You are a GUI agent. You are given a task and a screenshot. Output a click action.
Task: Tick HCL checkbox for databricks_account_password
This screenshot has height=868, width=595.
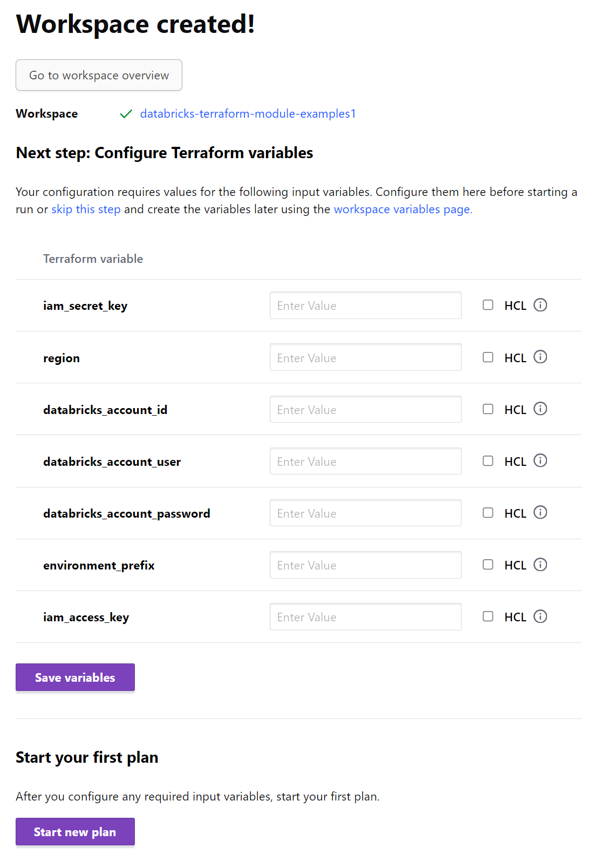pyautogui.click(x=488, y=513)
